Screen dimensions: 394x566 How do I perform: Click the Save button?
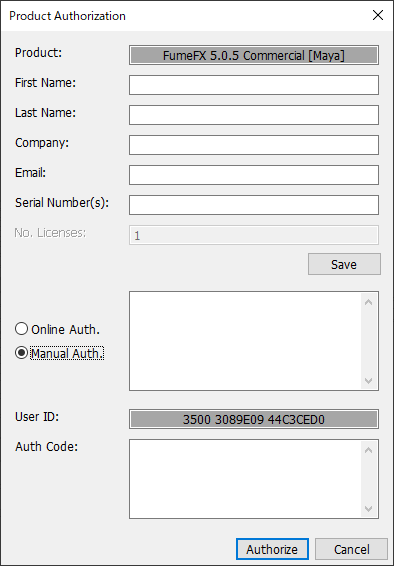pos(344,264)
